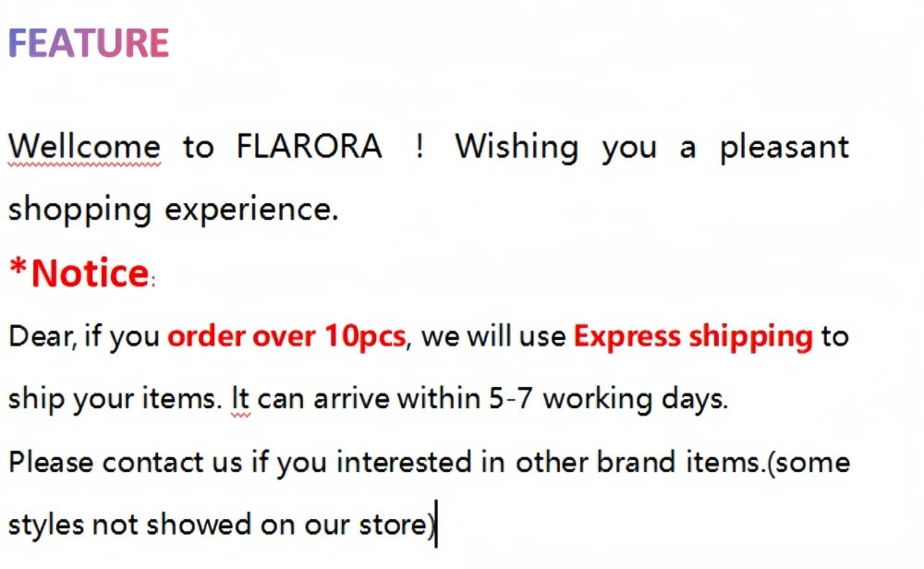The height and width of the screenshot is (569, 924).
Task: Click the word "pleasant"
Action: (x=784, y=147)
